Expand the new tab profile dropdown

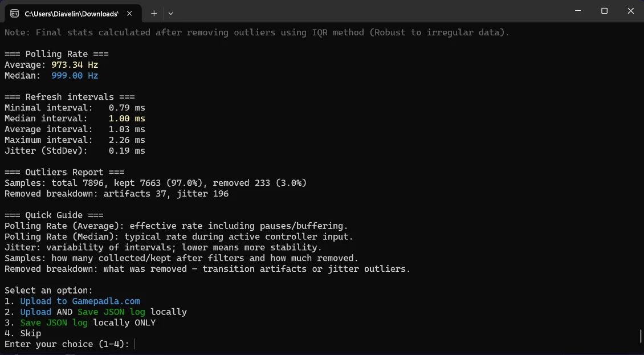coord(171,13)
